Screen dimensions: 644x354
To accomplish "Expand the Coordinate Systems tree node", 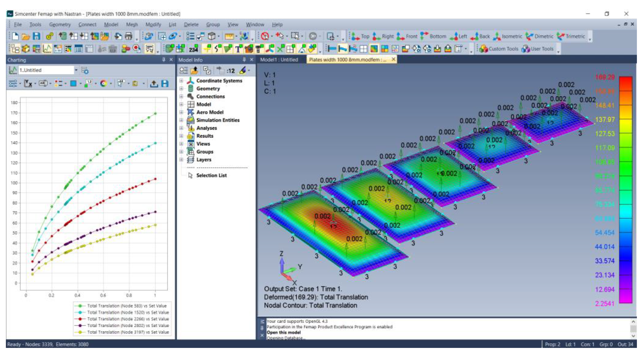I will click(181, 81).
